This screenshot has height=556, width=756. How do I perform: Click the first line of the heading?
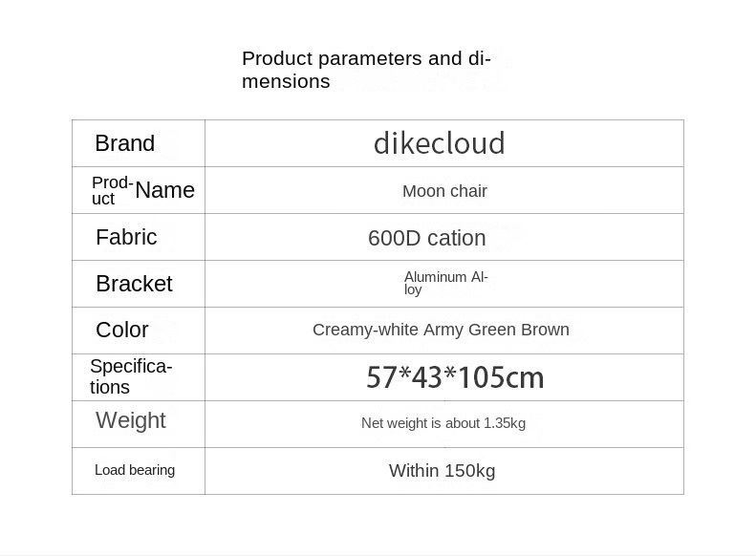pos(366,58)
